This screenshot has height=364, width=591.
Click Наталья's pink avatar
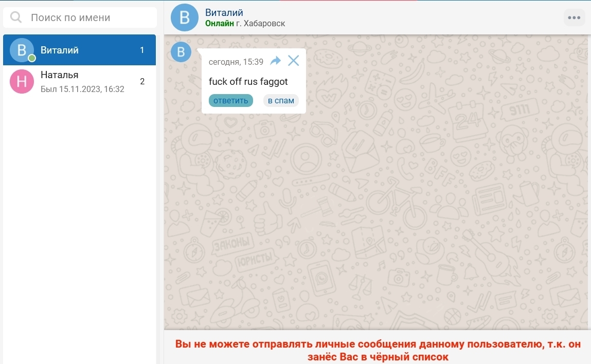click(x=22, y=82)
